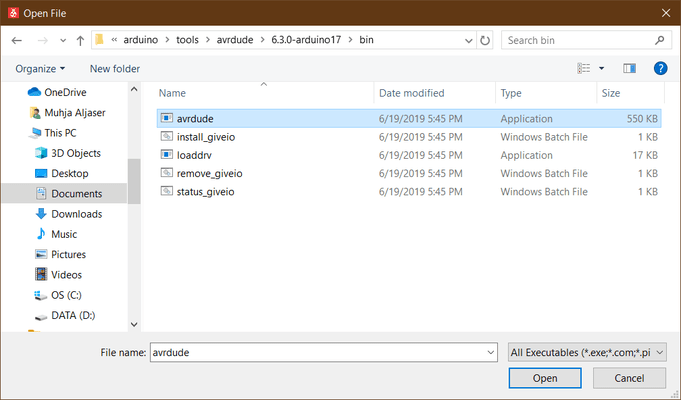Click the Search bin field
This screenshot has width=681, height=400.
[x=585, y=40]
